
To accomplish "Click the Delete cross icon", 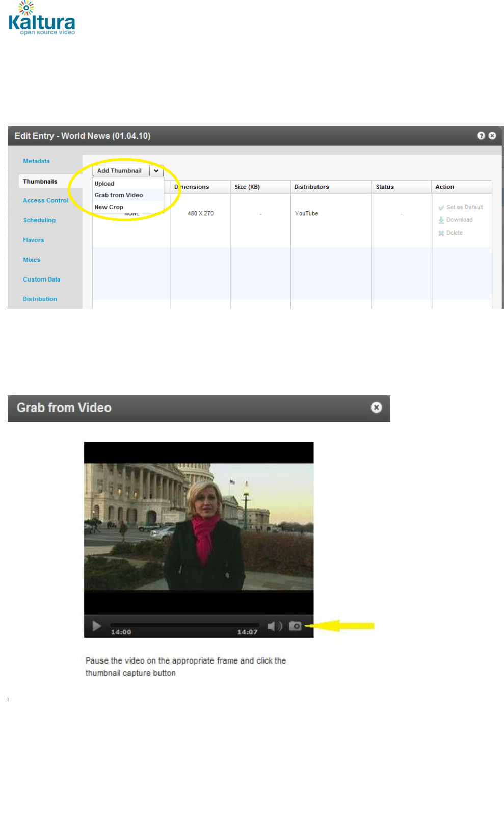I will tap(441, 233).
